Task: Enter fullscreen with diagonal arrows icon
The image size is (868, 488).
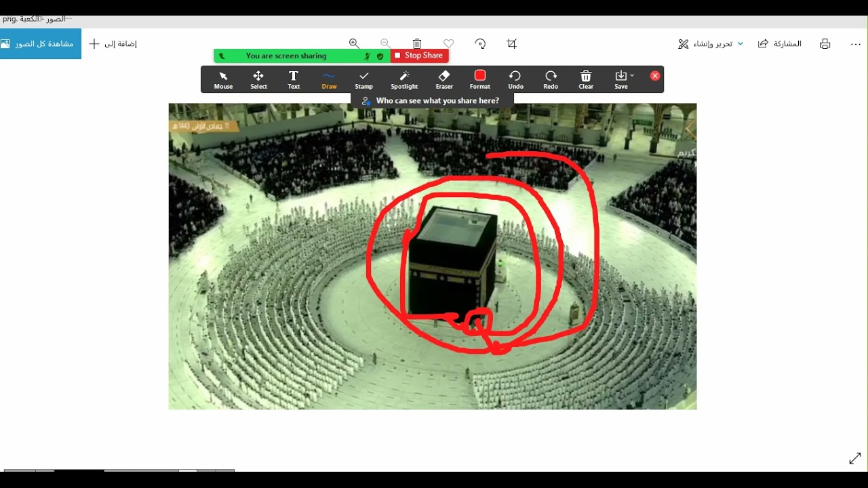Action: (x=855, y=458)
